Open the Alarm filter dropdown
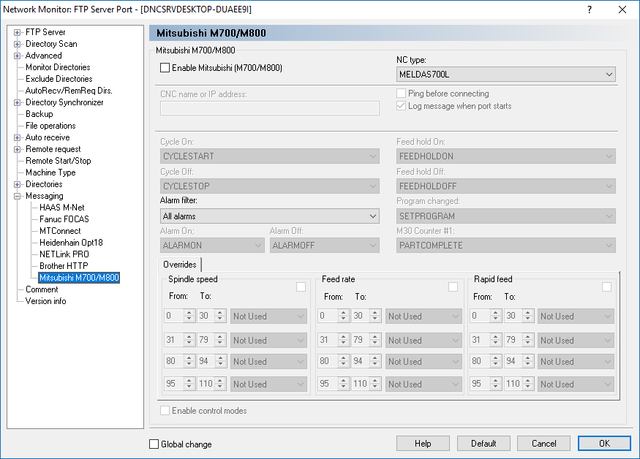This screenshot has height=459, width=640. click(x=269, y=216)
